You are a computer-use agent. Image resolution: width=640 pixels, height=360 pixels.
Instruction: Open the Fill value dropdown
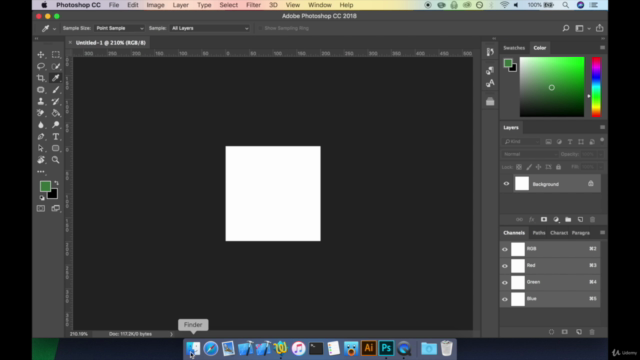click(x=600, y=167)
